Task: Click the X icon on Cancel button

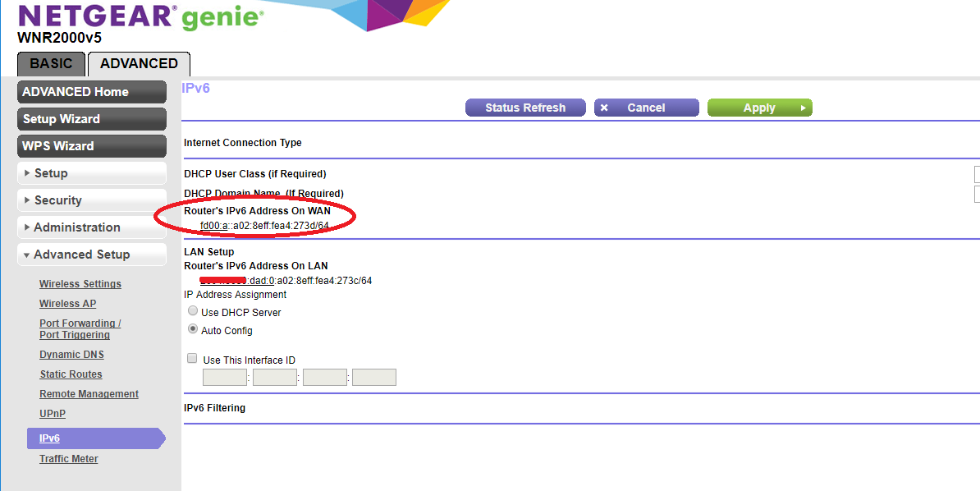Action: (x=605, y=107)
